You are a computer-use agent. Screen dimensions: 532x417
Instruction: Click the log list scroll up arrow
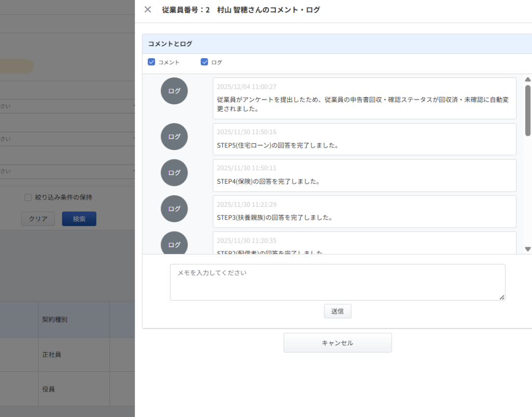click(x=528, y=79)
